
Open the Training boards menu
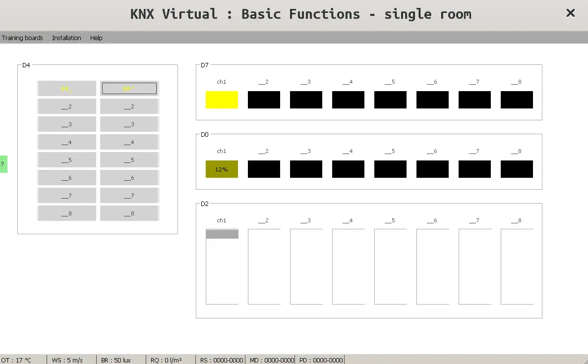(22, 38)
